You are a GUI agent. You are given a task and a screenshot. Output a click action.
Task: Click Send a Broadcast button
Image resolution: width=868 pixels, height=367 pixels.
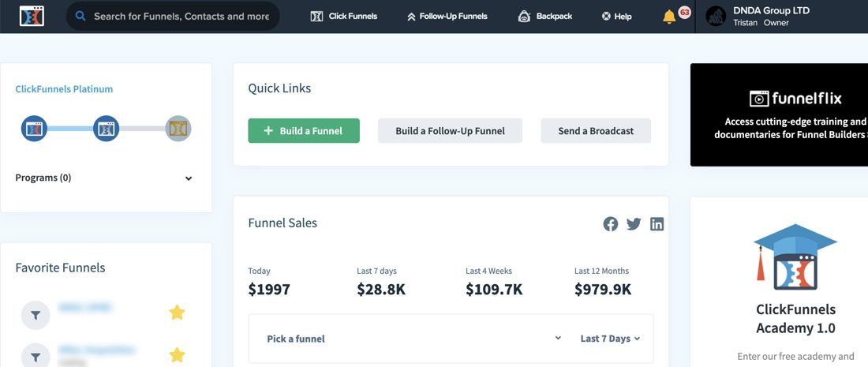coord(596,131)
